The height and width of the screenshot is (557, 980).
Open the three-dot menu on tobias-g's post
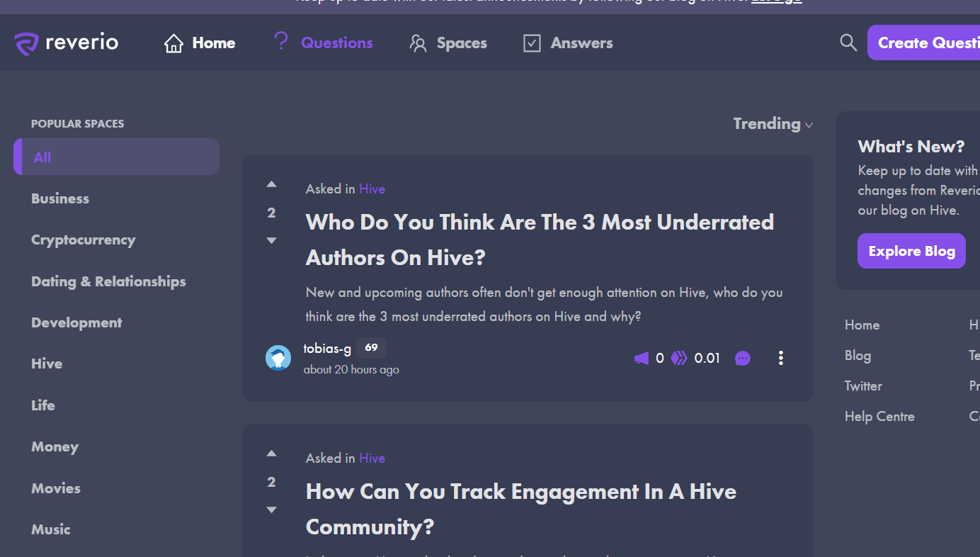pos(781,359)
